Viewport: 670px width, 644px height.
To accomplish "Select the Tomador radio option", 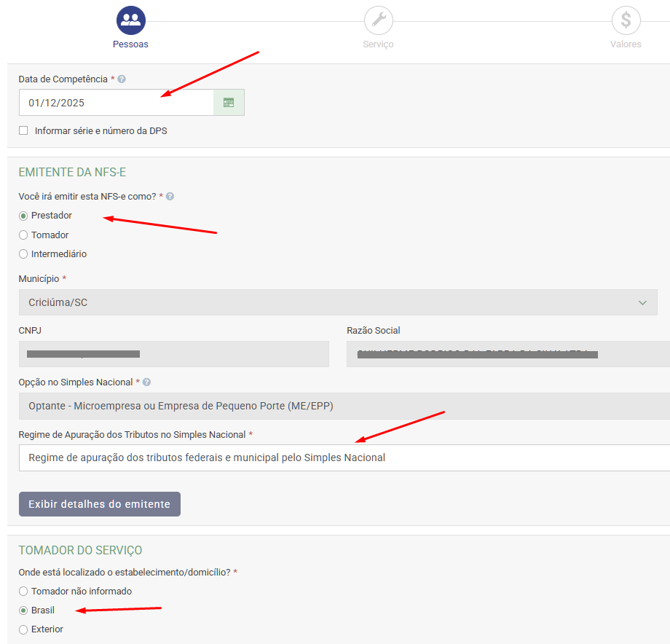I will (23, 235).
